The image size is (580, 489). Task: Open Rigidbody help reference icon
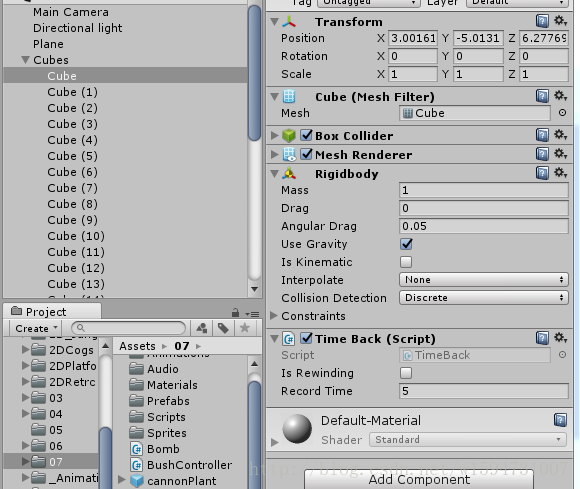(542, 173)
